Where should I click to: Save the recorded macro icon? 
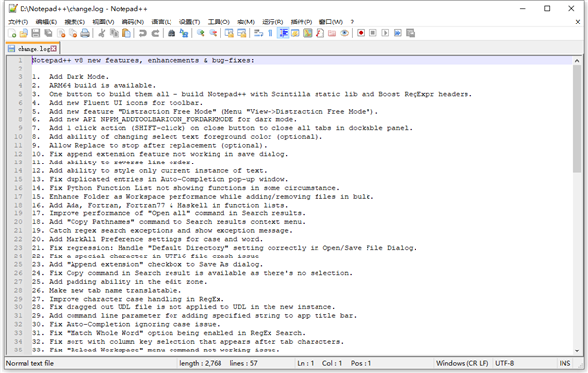click(x=411, y=33)
